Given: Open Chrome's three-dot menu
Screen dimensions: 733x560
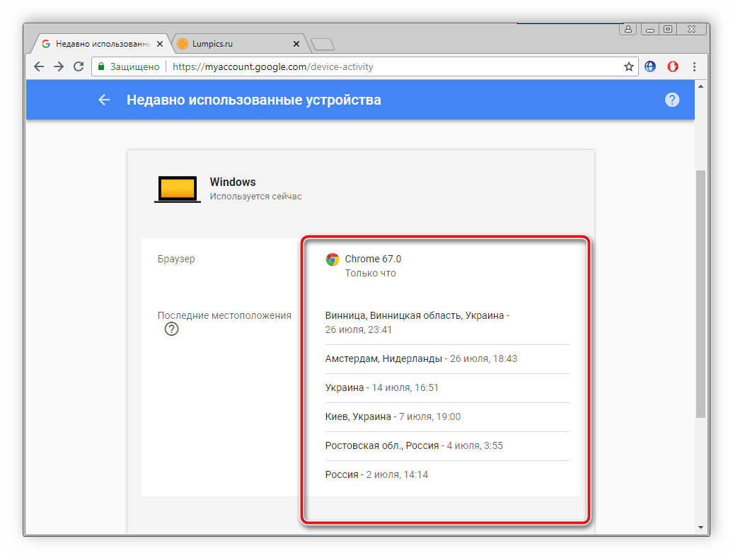Looking at the screenshot, I should 694,66.
